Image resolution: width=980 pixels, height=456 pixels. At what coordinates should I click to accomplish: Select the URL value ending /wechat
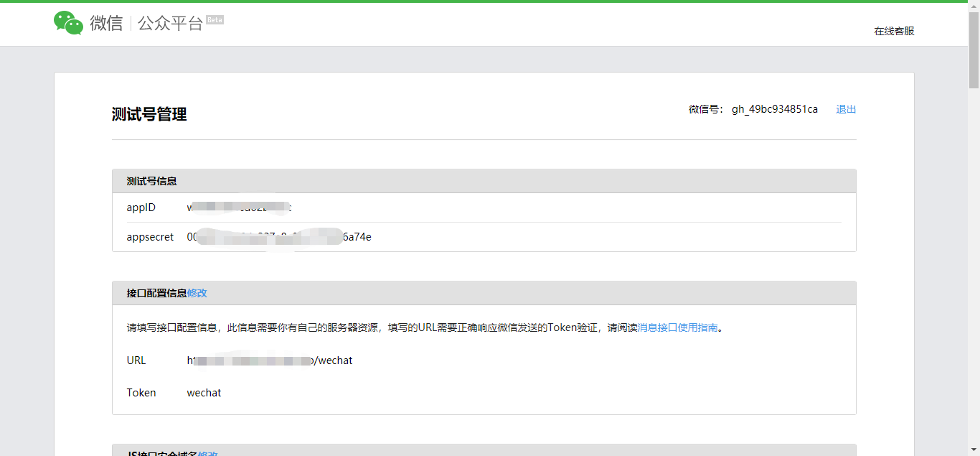[270, 360]
